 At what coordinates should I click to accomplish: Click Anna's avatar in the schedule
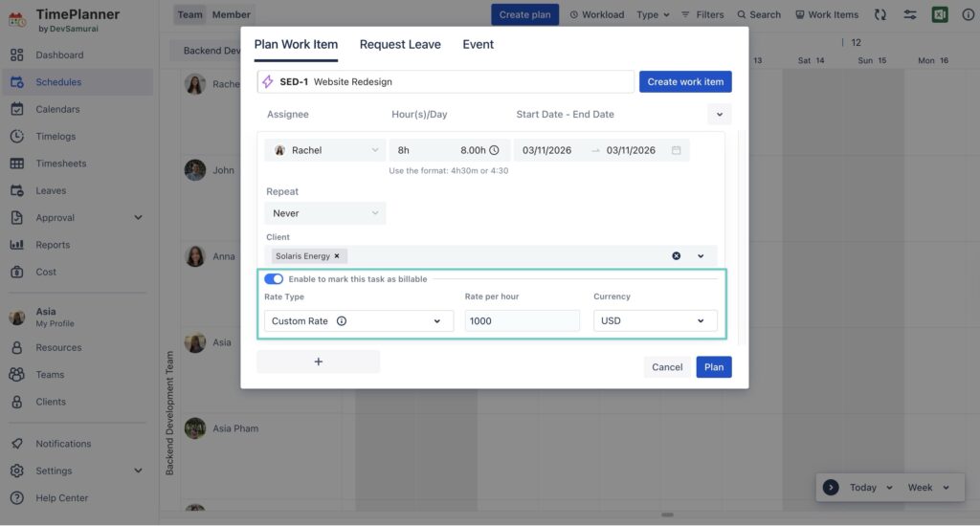coord(195,256)
